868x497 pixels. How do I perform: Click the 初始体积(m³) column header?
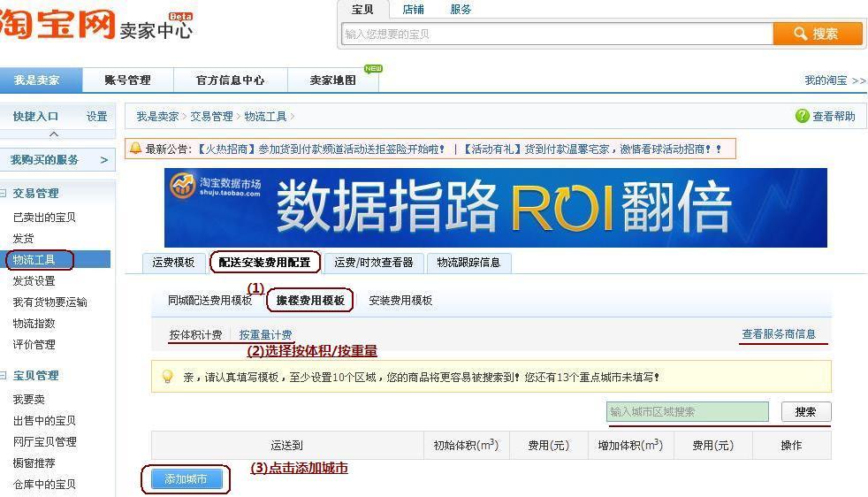tap(466, 446)
